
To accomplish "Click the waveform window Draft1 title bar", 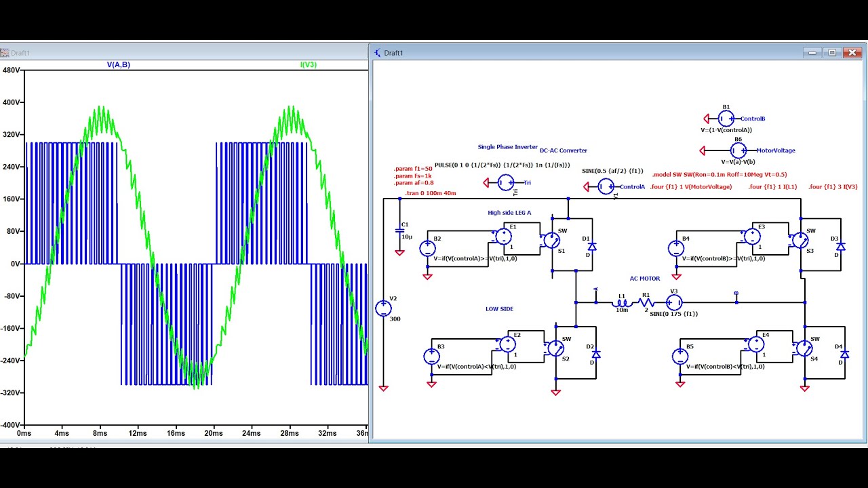I will (x=184, y=52).
